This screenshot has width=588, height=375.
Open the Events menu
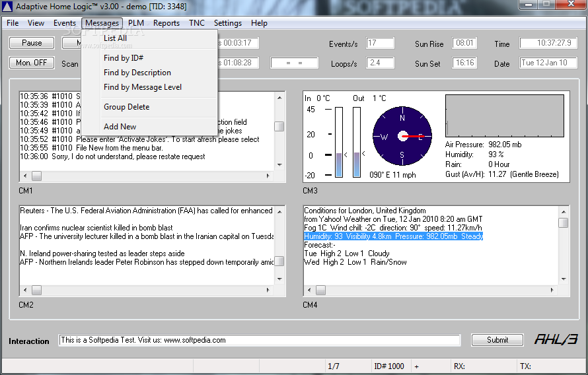(x=65, y=23)
